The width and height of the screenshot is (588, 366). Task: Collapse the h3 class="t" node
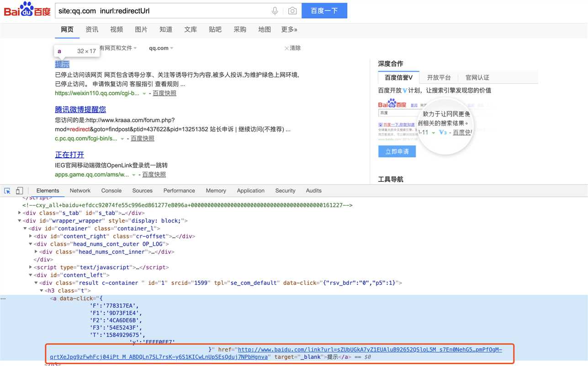(x=42, y=291)
